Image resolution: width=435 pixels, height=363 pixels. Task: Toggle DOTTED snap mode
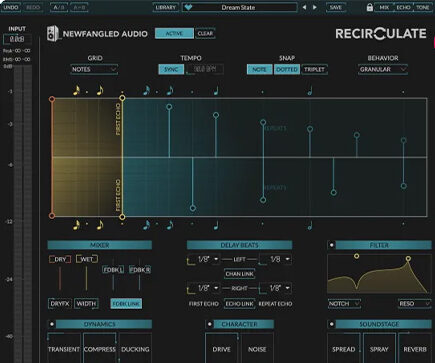287,69
